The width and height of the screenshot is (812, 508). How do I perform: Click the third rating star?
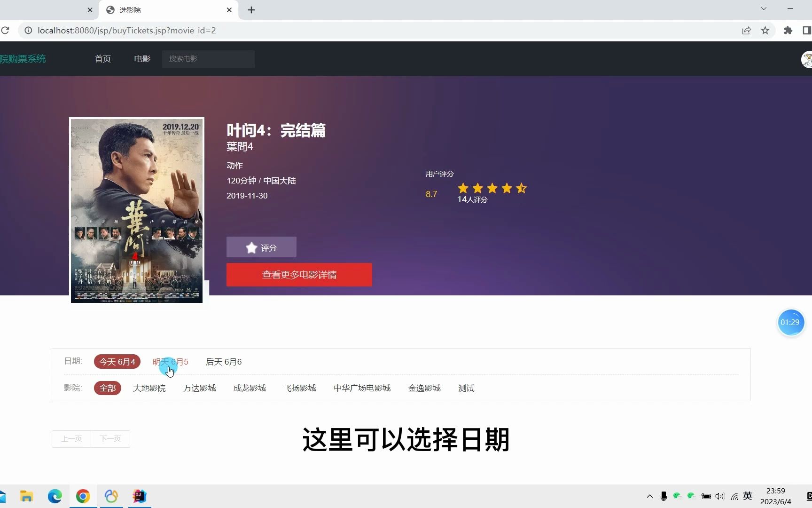(492, 189)
